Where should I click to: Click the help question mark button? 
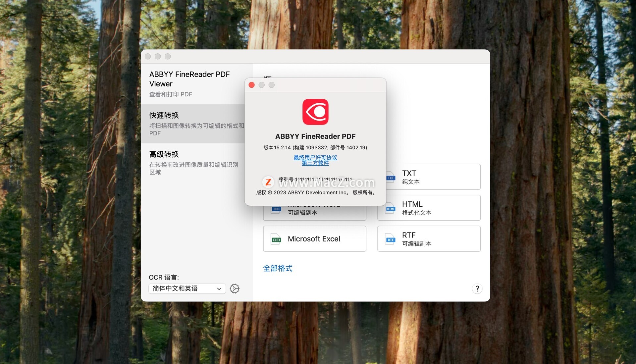pos(477,289)
